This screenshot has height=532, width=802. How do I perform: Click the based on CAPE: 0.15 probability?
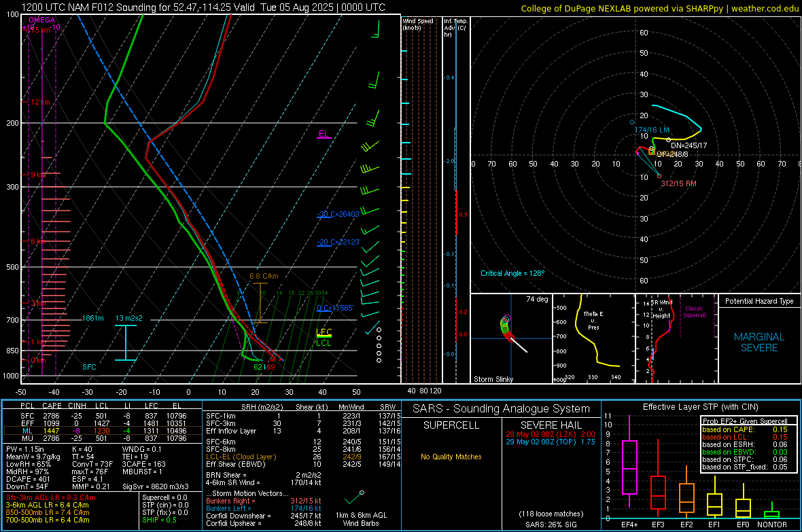pyautogui.click(x=745, y=429)
